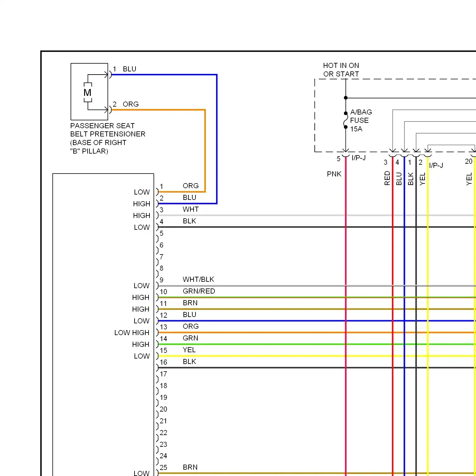476x476 pixels.
Task: Select the LOW HIGH label beside pin 13
Action: tap(132, 333)
